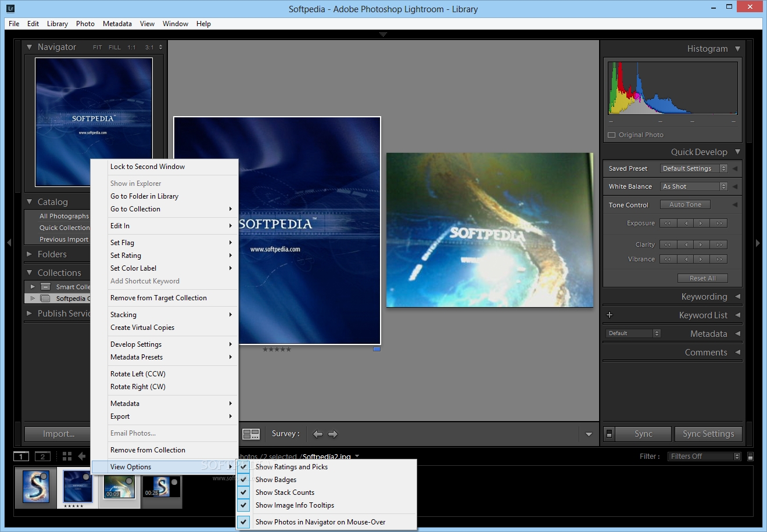Uncheck Show Badges option

coord(276,480)
